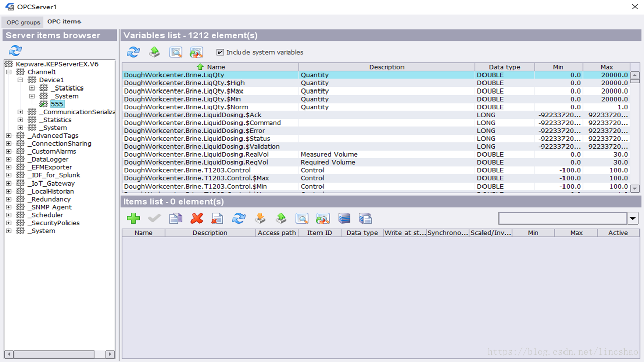Image resolution: width=644 pixels, height=362 pixels.
Task: Click the green sort arrow beside Name header
Action: [200, 67]
